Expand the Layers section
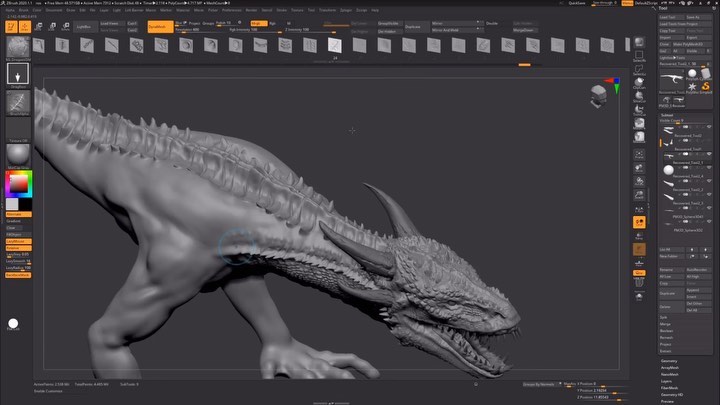Viewport: 720px width, 405px height. 666,381
